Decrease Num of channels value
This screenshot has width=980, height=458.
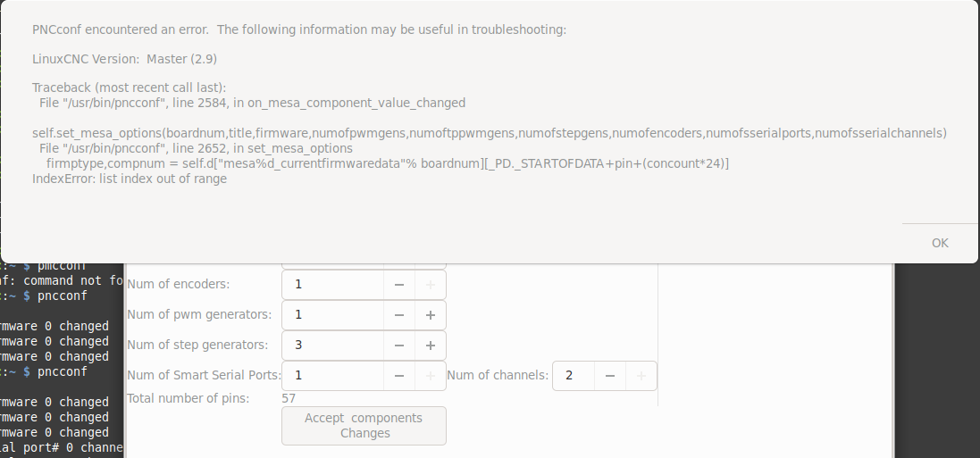[x=610, y=376]
